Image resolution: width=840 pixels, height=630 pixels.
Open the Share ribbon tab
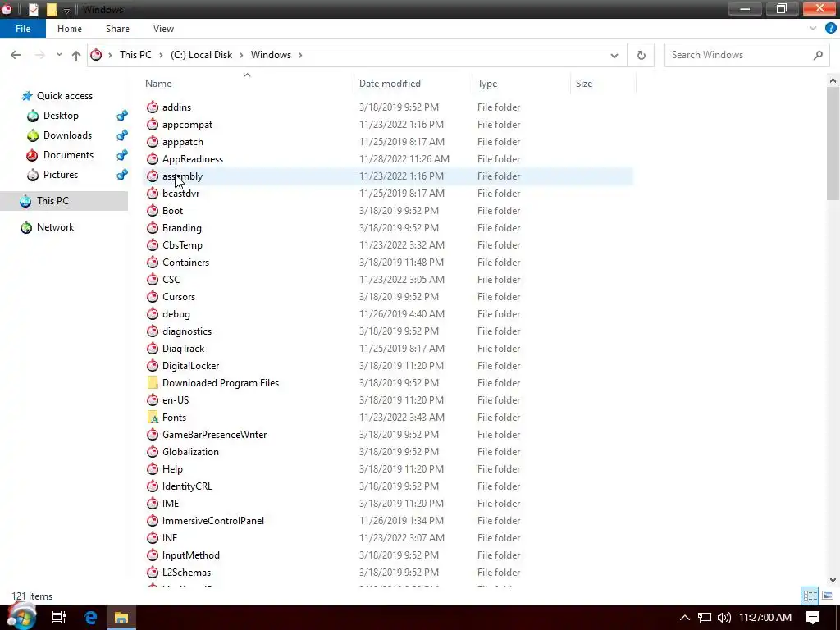117,29
